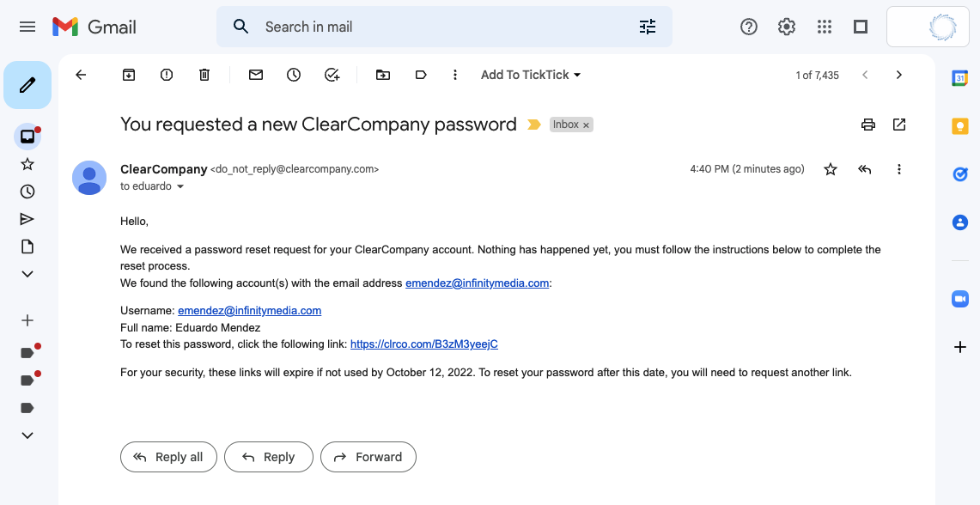Report this message as spam
Screen dimensions: 980x505
tap(167, 75)
